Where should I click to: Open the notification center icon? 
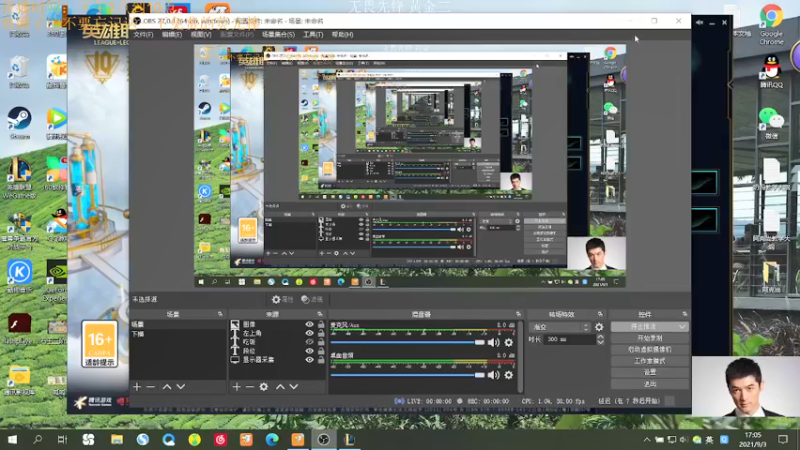[783, 439]
